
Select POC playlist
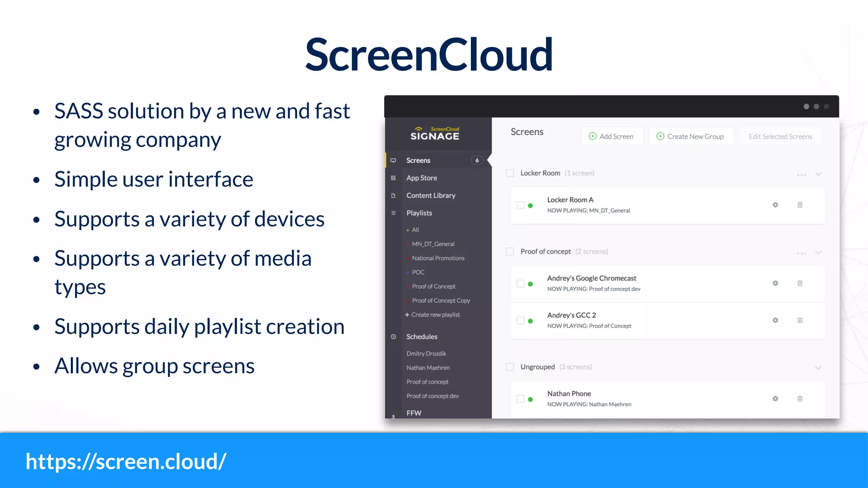[418, 272]
